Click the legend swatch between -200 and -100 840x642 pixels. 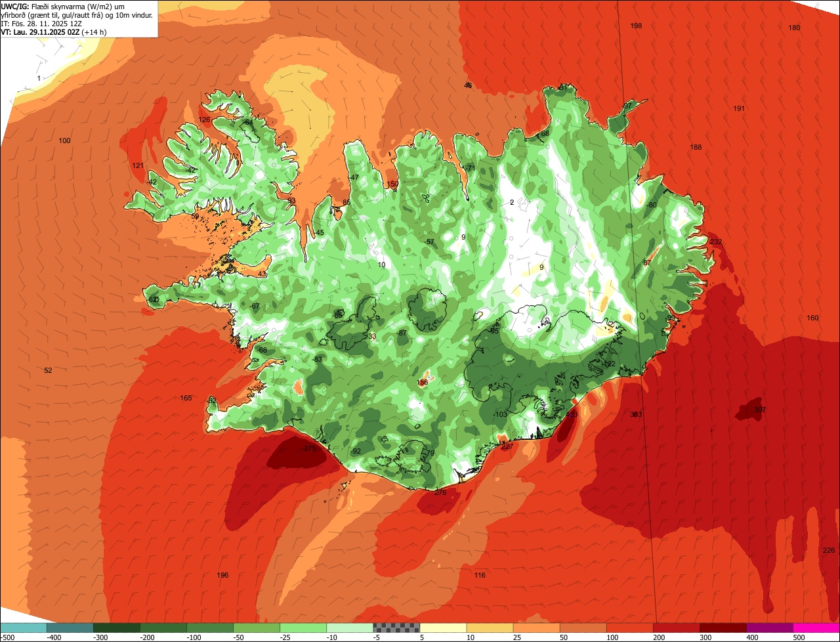coord(163,628)
